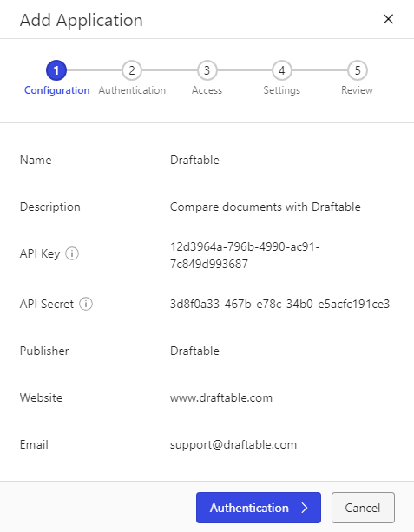The width and height of the screenshot is (414, 532).
Task: Close the Add Application dialog
Action: click(388, 19)
